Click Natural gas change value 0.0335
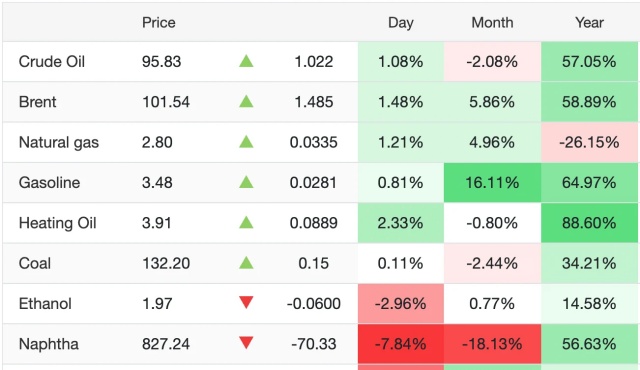Screen dimensions: 640x370 click(x=313, y=142)
